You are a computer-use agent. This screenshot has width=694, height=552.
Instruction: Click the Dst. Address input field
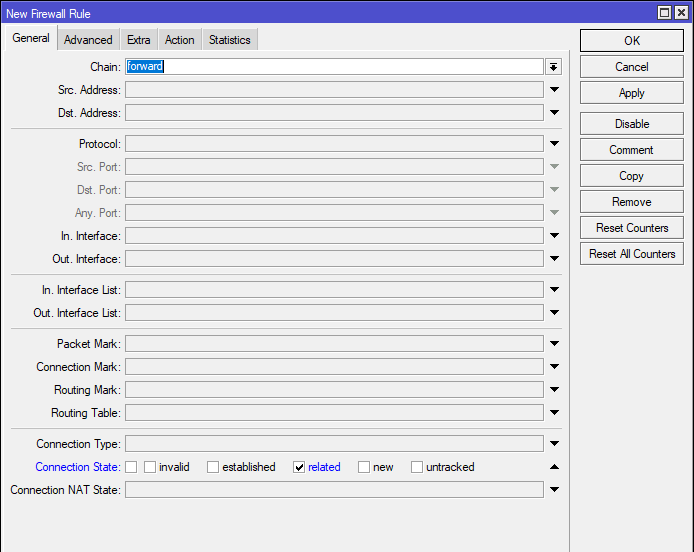[334, 112]
